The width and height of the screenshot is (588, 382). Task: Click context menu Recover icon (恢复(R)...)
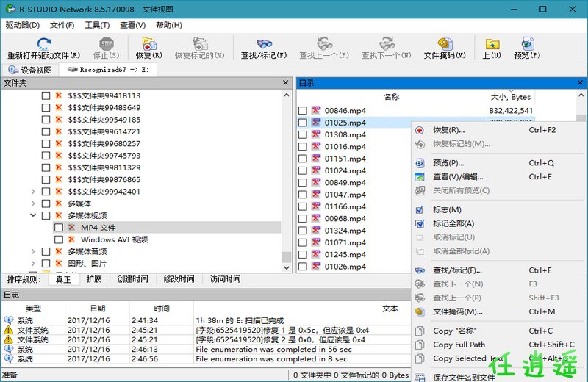(420, 131)
